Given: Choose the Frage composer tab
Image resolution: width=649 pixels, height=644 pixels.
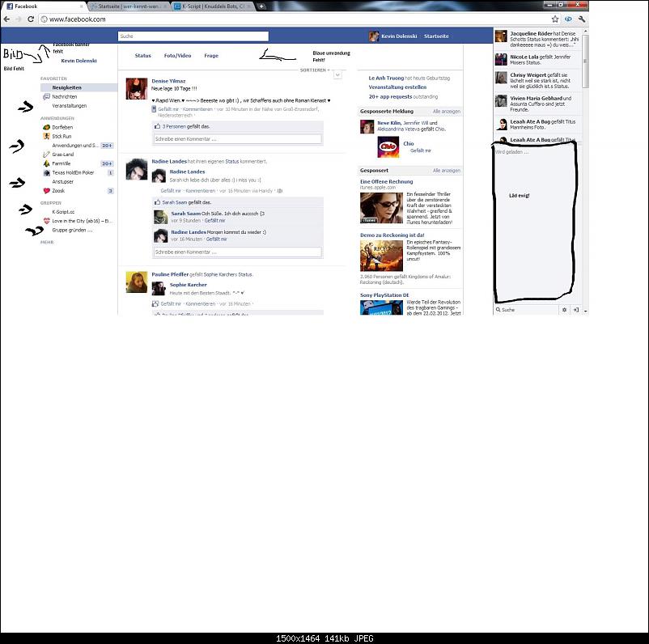Looking at the screenshot, I should pos(211,56).
